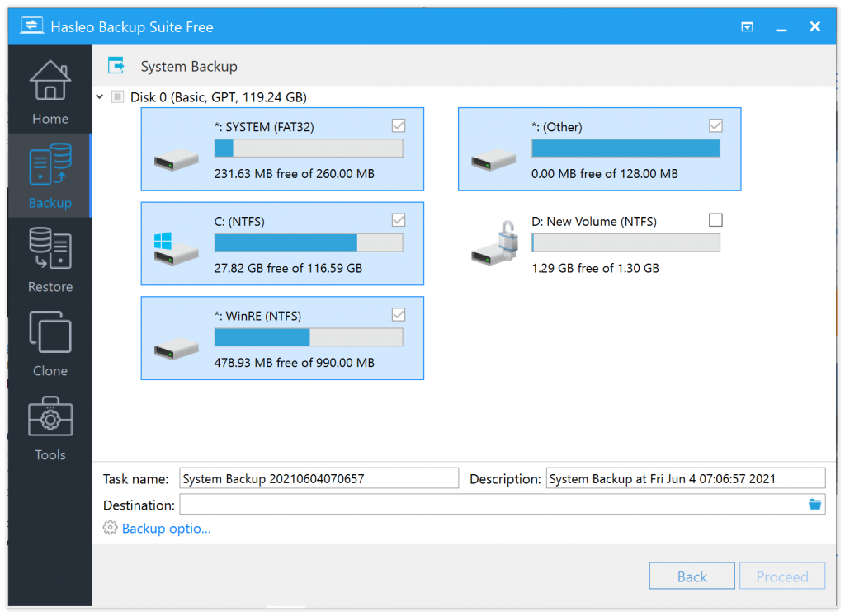Click the '*: (Other)' label

coord(557,127)
